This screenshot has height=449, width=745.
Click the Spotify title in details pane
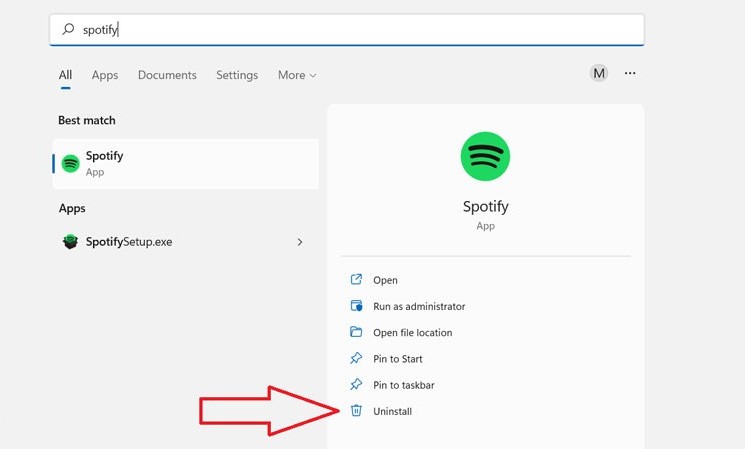click(x=486, y=206)
